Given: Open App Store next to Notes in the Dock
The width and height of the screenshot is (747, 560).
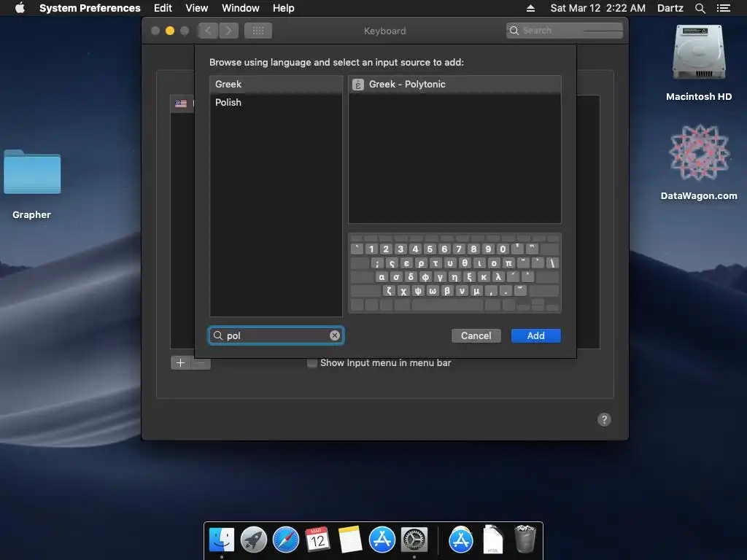Looking at the screenshot, I should click(382, 540).
